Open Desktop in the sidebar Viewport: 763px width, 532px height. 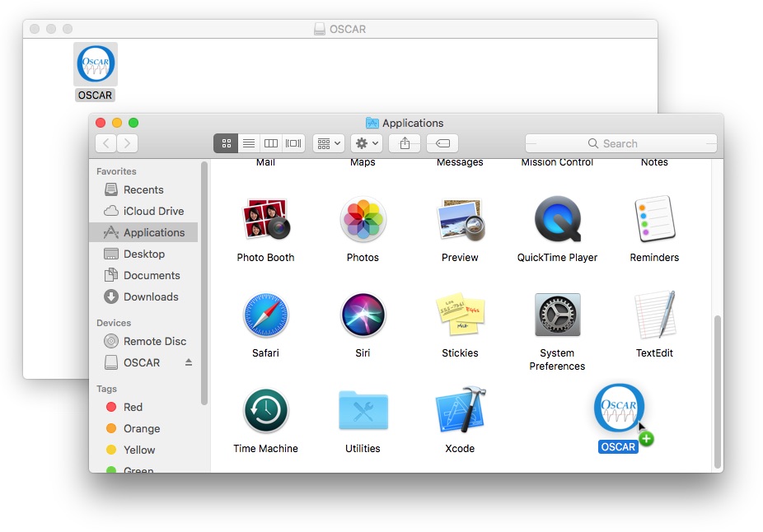pos(143,254)
